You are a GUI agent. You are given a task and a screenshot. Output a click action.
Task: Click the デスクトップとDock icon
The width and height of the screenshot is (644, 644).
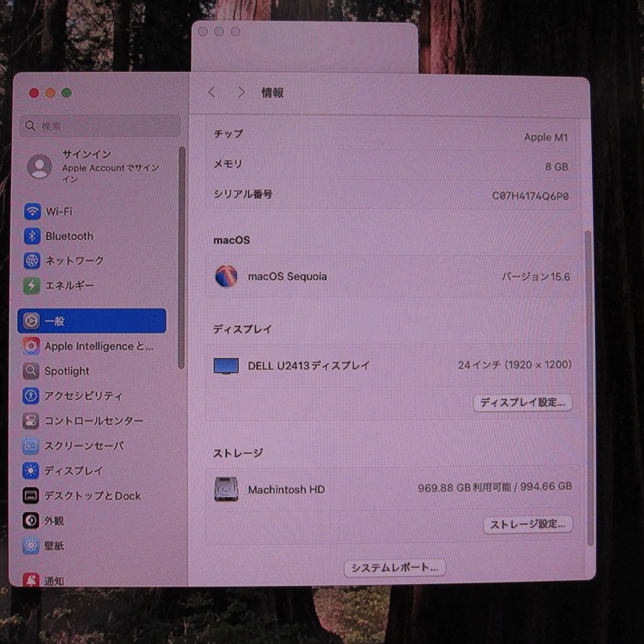click(x=31, y=496)
